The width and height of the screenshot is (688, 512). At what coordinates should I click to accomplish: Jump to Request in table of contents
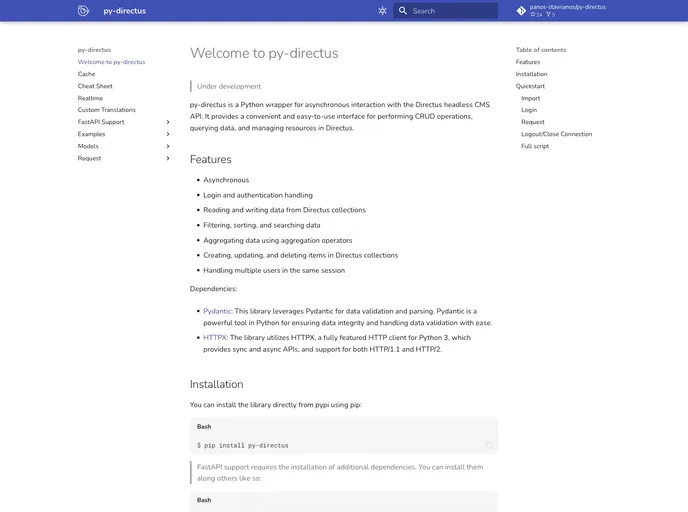[533, 122]
